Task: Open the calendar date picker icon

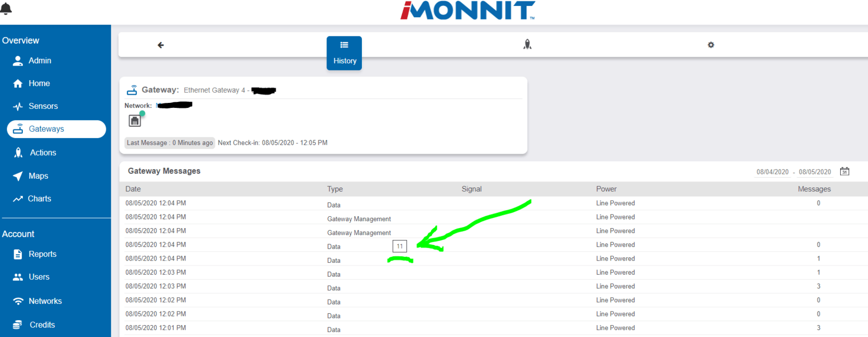Action: point(845,171)
